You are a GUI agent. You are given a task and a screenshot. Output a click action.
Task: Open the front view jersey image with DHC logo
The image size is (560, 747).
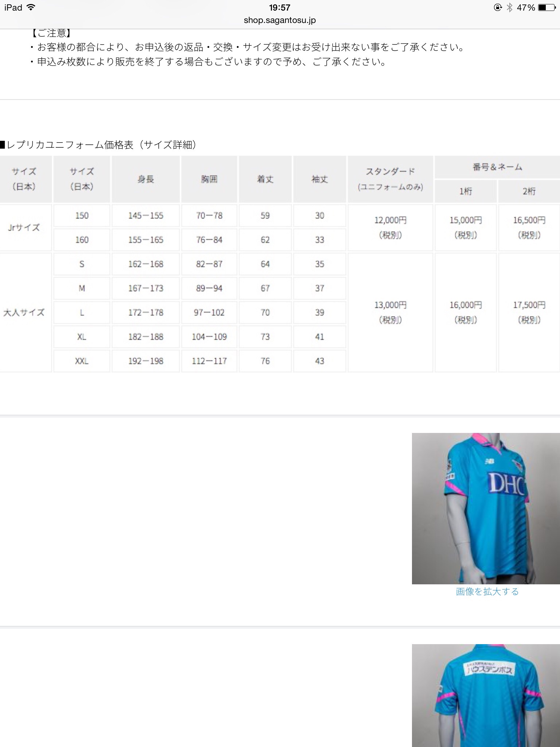point(486,508)
